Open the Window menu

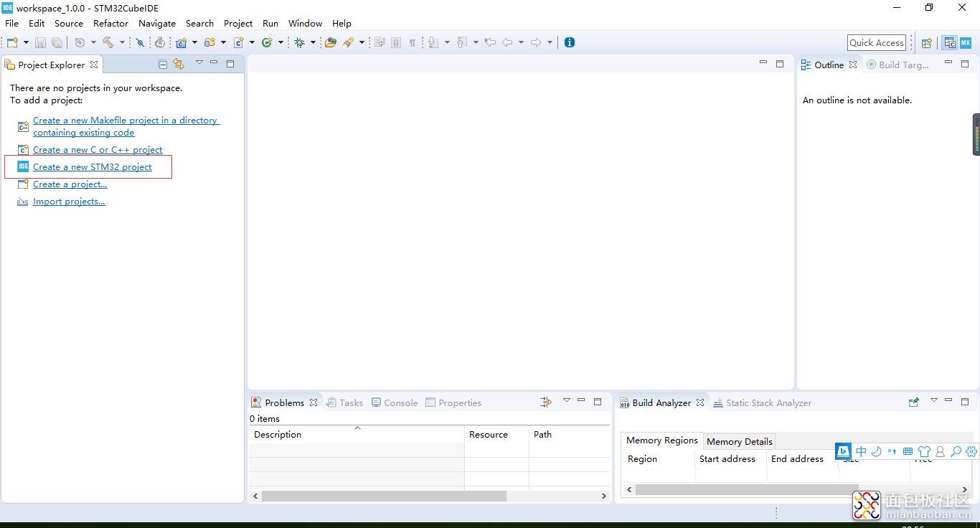[x=305, y=23]
